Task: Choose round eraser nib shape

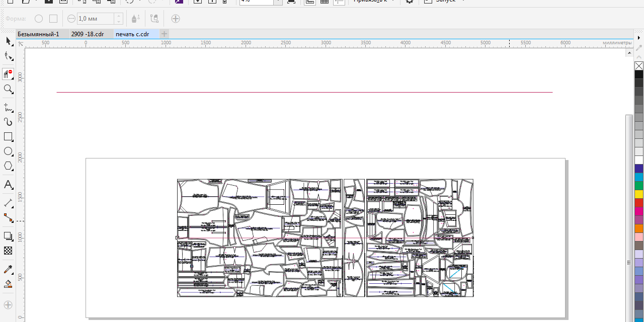Action: (39, 19)
